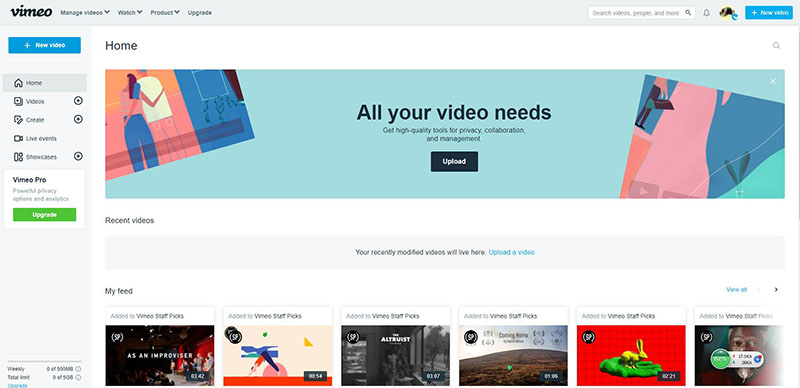Viewport: 800px width, 388px height.
Task: Select Home in the sidebar
Action: (44, 83)
